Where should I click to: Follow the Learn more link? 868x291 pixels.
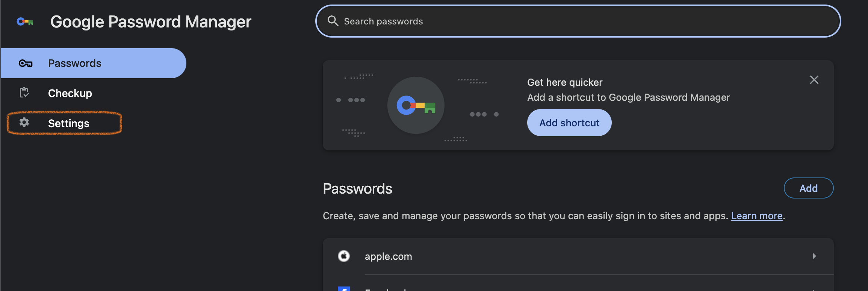click(757, 216)
